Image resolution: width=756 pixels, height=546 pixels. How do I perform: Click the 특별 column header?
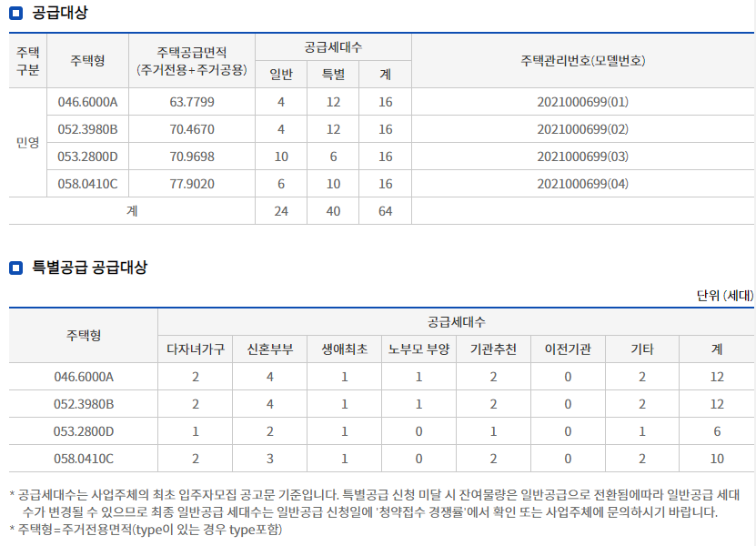point(333,75)
